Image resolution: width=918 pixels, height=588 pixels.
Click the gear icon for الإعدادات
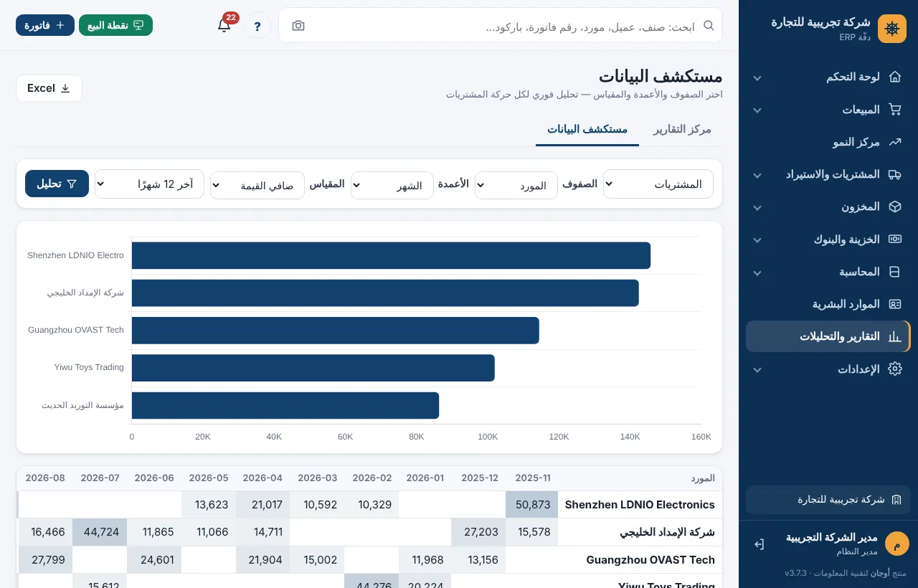tap(894, 369)
